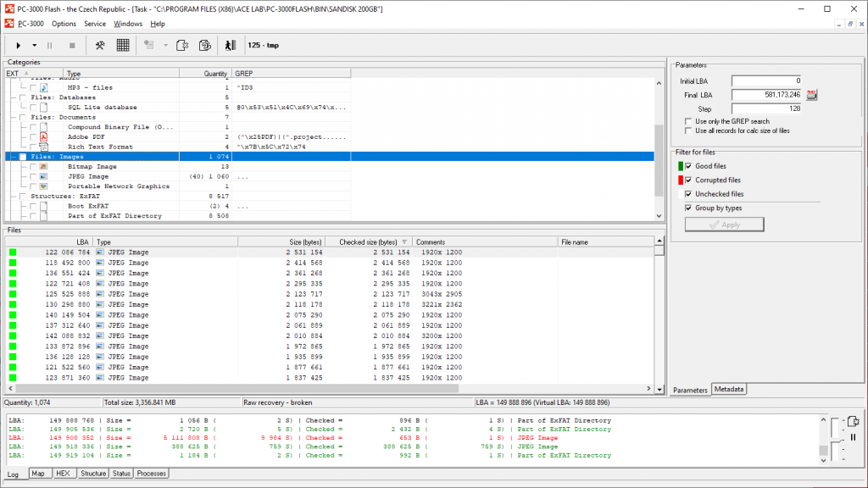
Task: Toggle the Group by types checkbox
Action: pyautogui.click(x=688, y=208)
